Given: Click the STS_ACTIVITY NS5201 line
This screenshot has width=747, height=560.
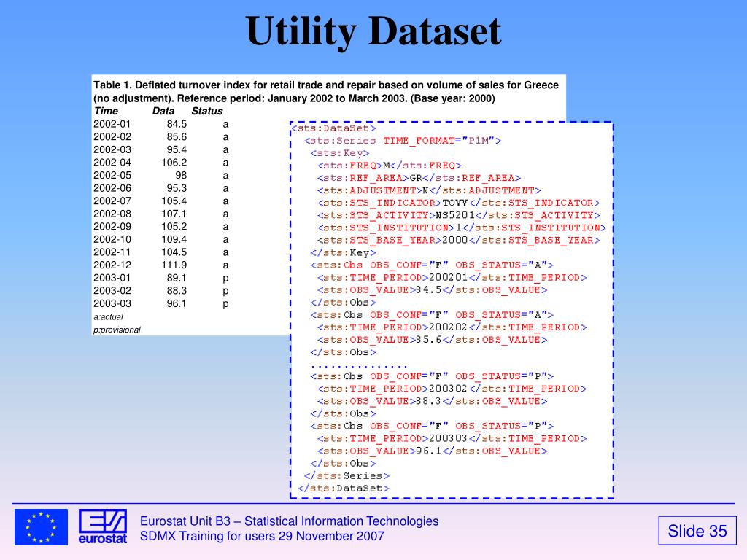Looking at the screenshot, I should coord(459,215).
